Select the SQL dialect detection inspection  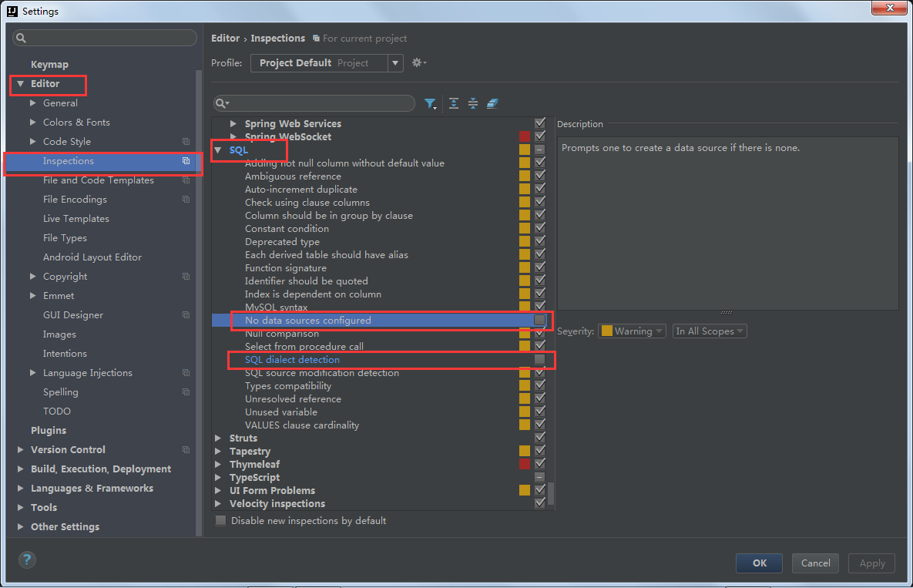coord(292,360)
